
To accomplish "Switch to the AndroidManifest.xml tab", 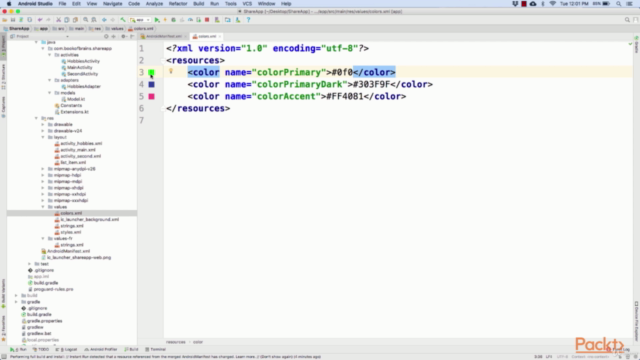I will 163,36.
